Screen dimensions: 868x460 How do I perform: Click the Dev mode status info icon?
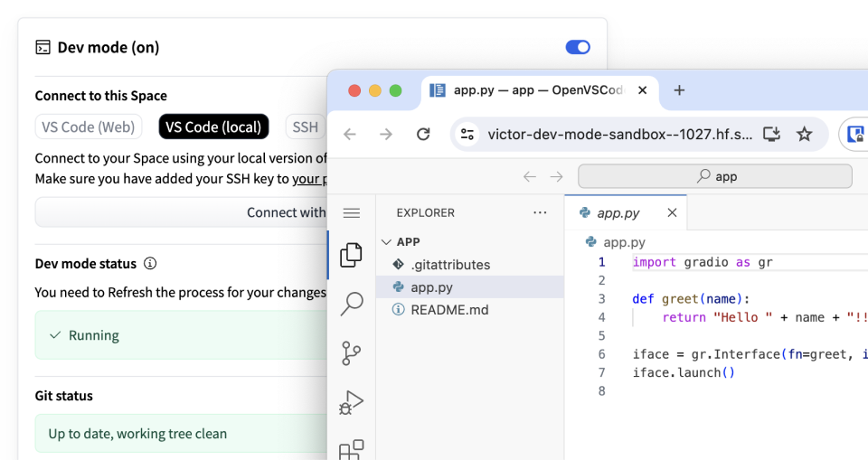coord(150,264)
